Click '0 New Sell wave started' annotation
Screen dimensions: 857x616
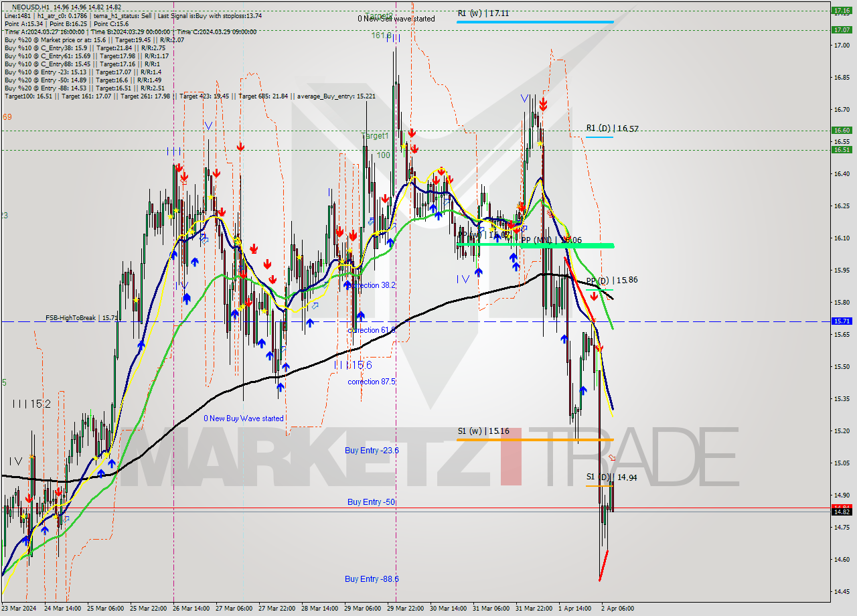[396, 19]
